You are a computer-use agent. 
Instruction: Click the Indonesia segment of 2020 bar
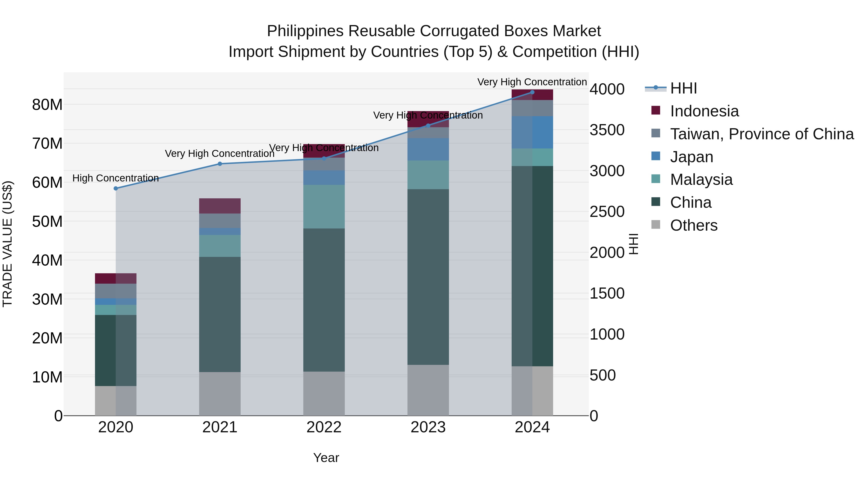(116, 279)
